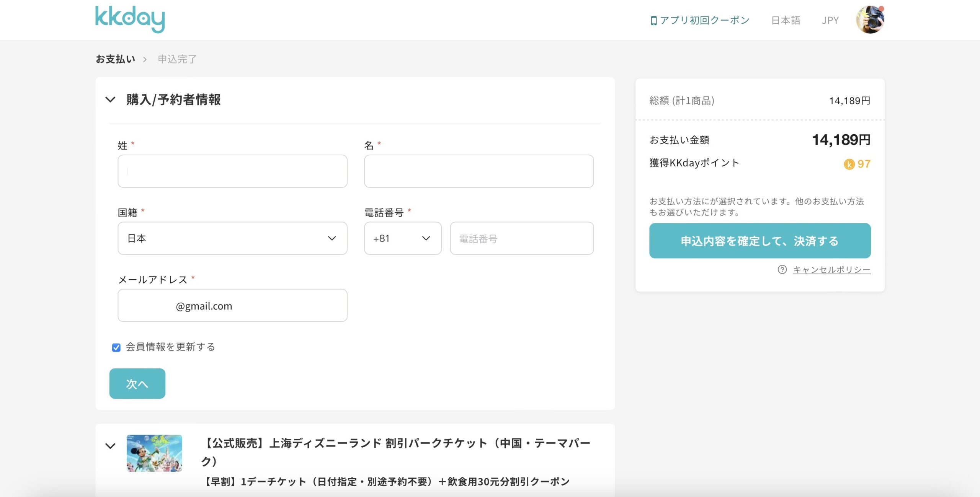Screen dimensions: 980x497
Task: Open the 日本語 language selector
Action: tap(786, 20)
